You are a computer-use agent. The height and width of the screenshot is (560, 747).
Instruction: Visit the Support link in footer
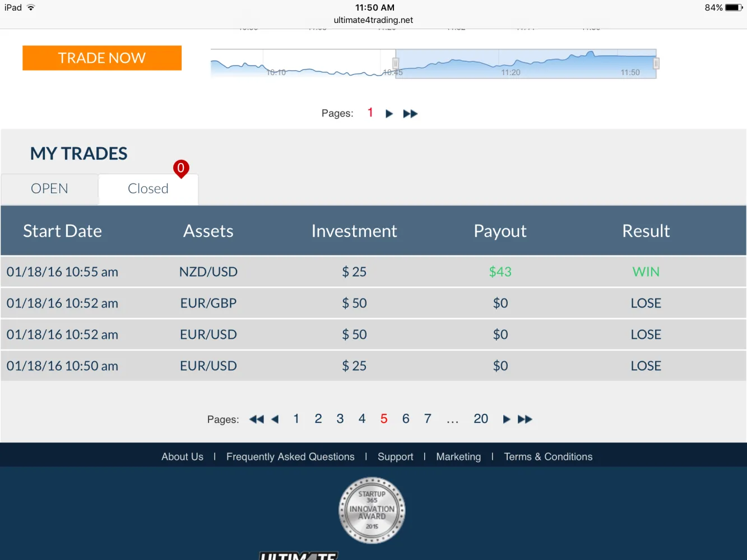pyautogui.click(x=395, y=457)
